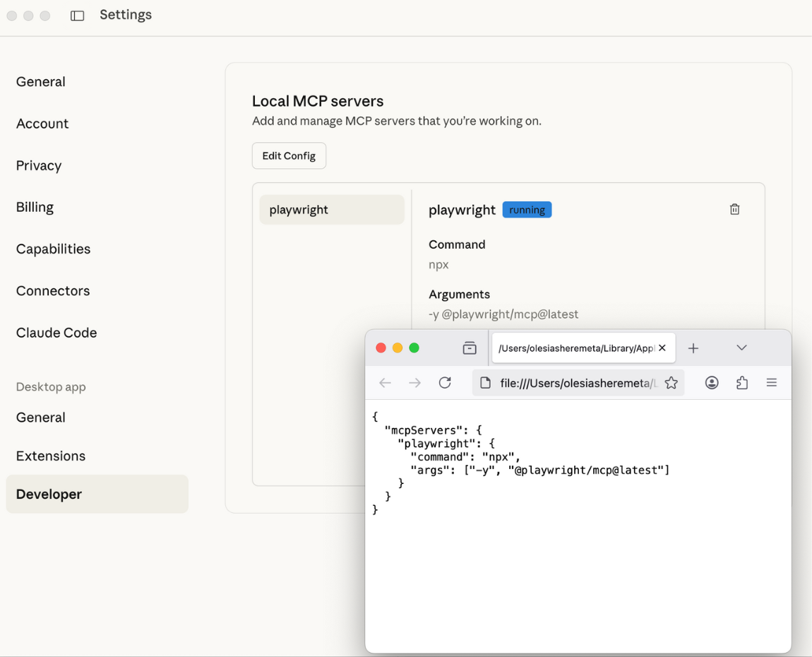
Task: Close the open file tab
Action: (662, 348)
